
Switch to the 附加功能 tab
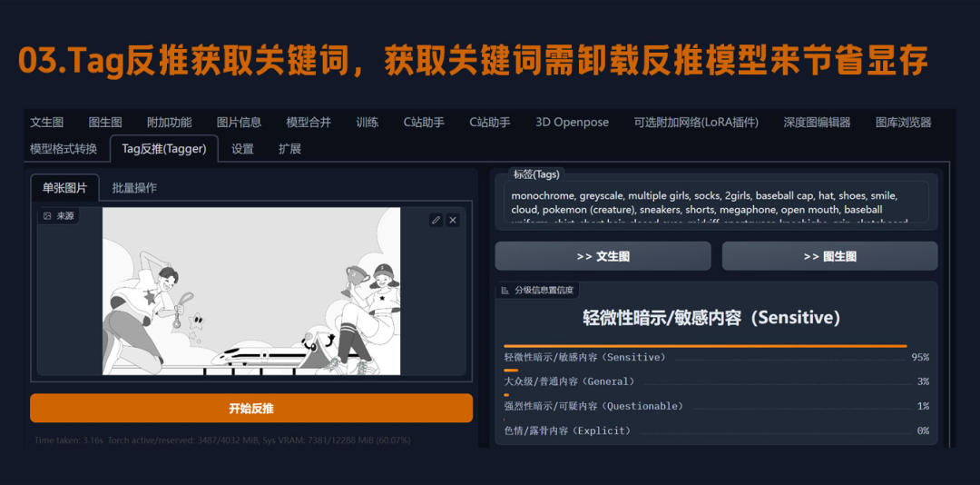coord(170,122)
